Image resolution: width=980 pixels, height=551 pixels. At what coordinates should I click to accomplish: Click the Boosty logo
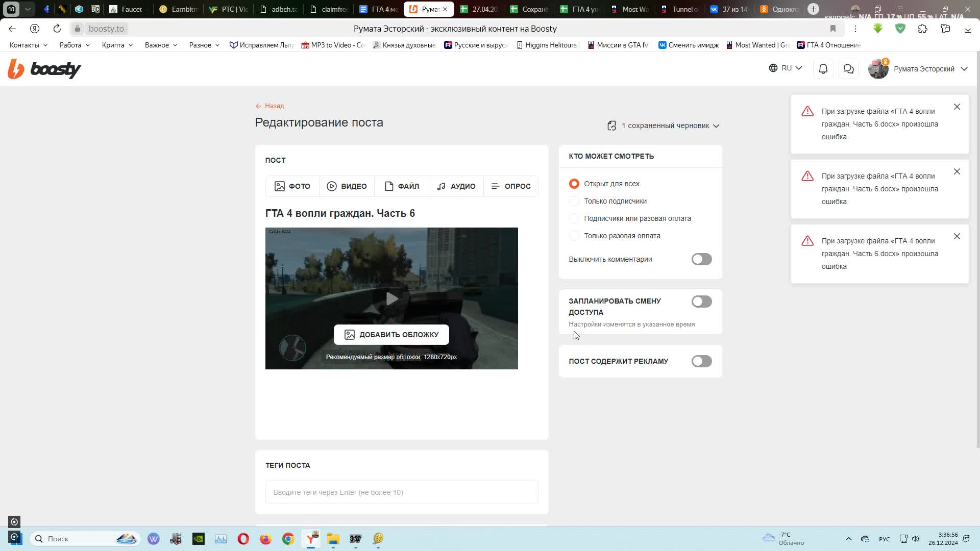[44, 69]
